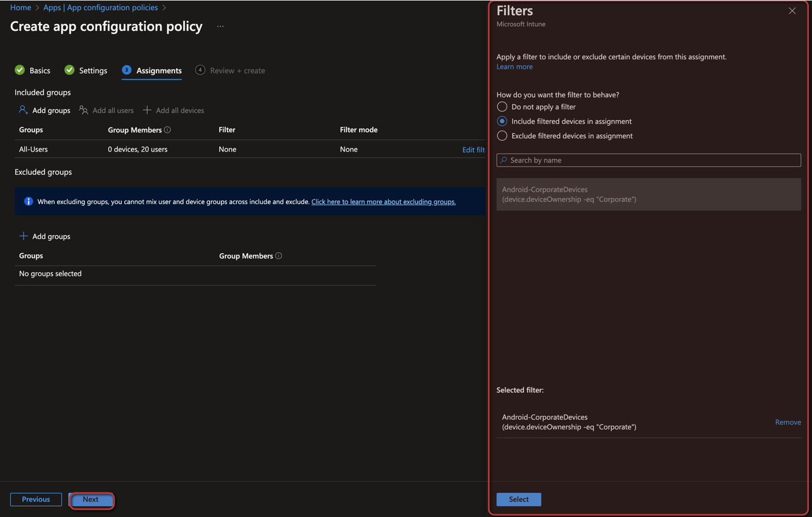This screenshot has width=812, height=517.
Task: Remove the selected Android-CorporateDevices filter
Action: (787, 422)
